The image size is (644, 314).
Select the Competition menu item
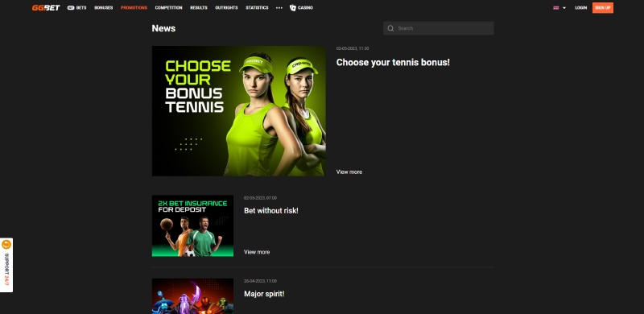point(168,8)
